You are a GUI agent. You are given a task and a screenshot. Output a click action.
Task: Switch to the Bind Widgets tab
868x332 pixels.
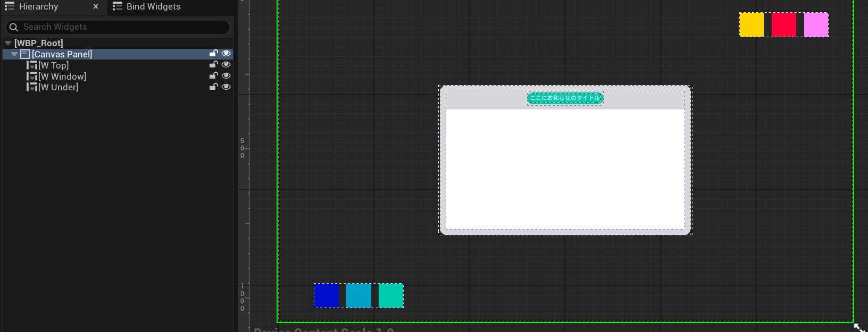point(153,7)
